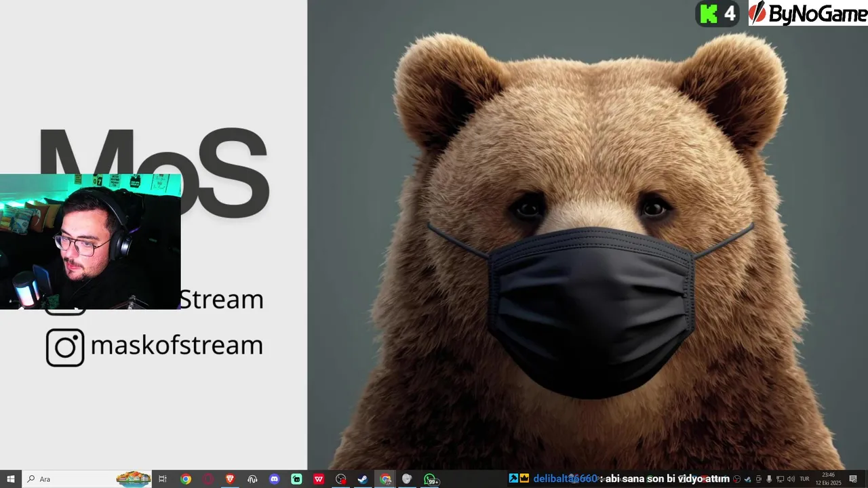Open the volume control in system tray

[791, 479]
